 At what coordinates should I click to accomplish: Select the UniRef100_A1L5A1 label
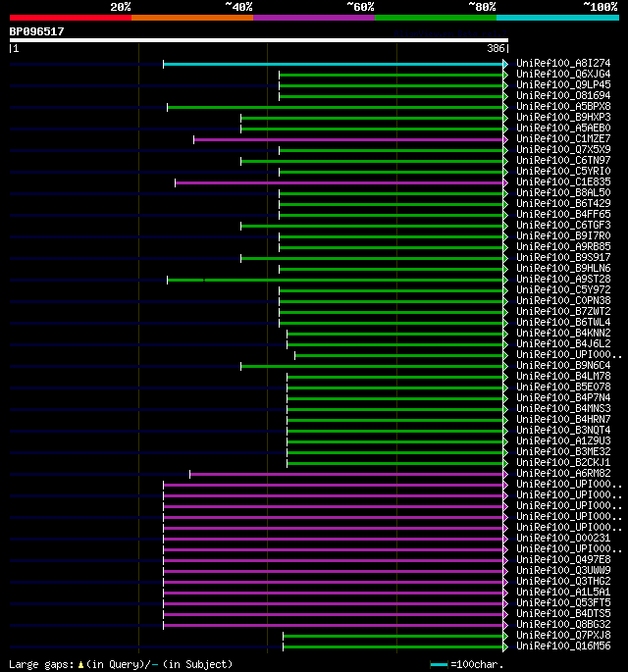click(563, 592)
